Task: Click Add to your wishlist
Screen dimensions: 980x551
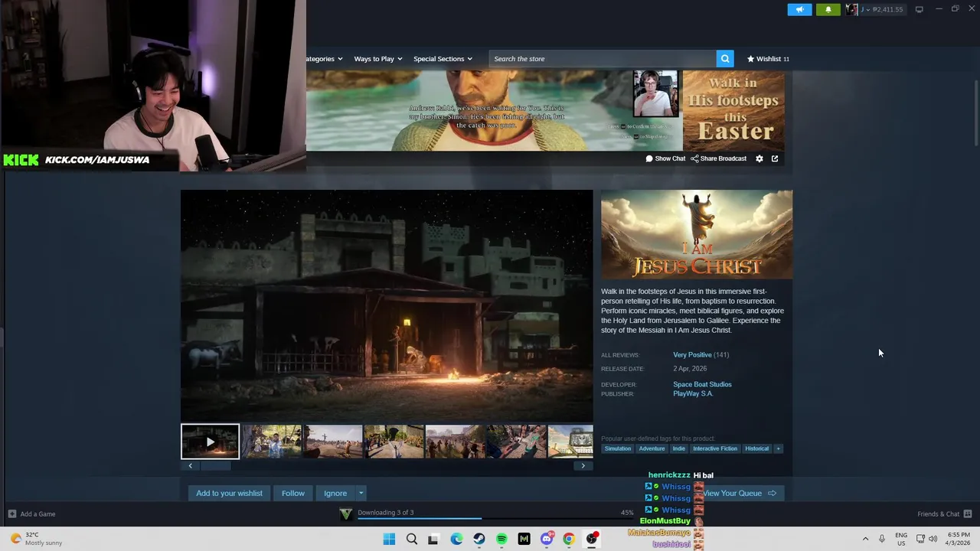Action: 229,493
